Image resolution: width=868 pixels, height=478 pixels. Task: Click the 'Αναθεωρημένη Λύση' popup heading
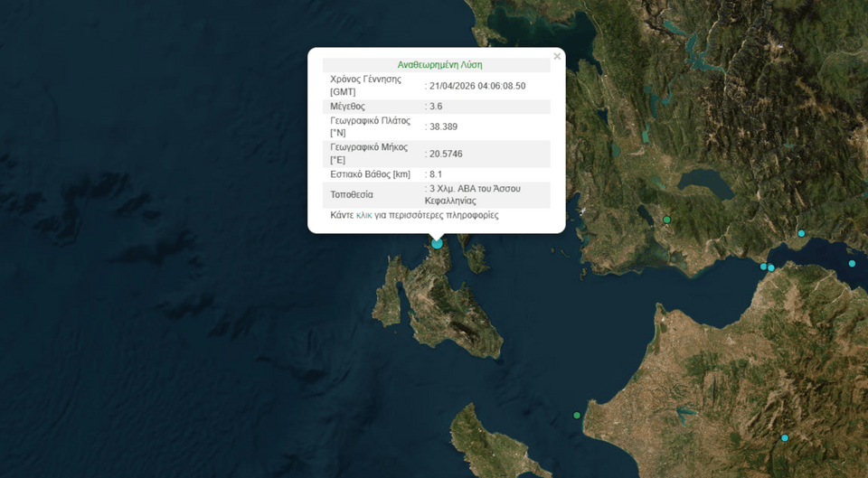(x=439, y=65)
